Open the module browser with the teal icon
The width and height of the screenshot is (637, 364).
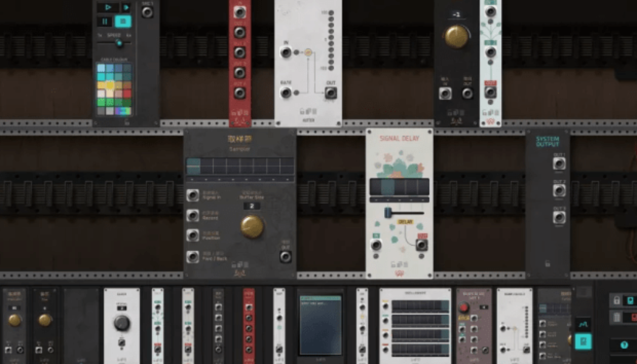(584, 342)
